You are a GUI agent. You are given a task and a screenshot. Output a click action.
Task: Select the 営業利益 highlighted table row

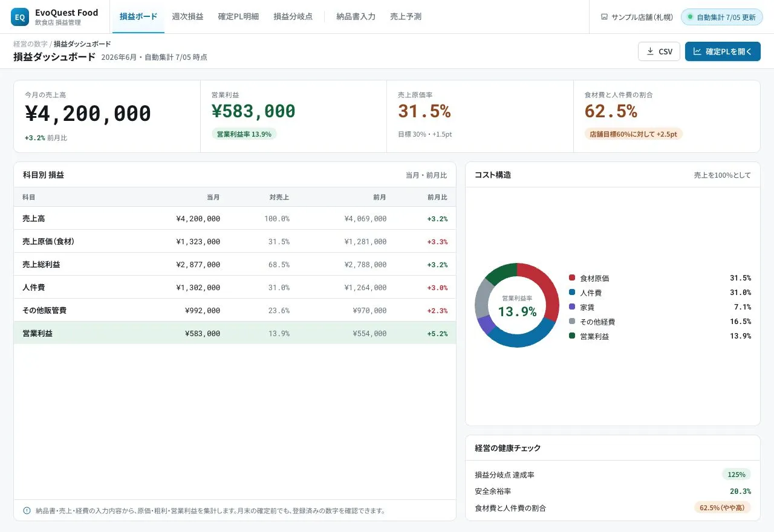[x=235, y=333]
